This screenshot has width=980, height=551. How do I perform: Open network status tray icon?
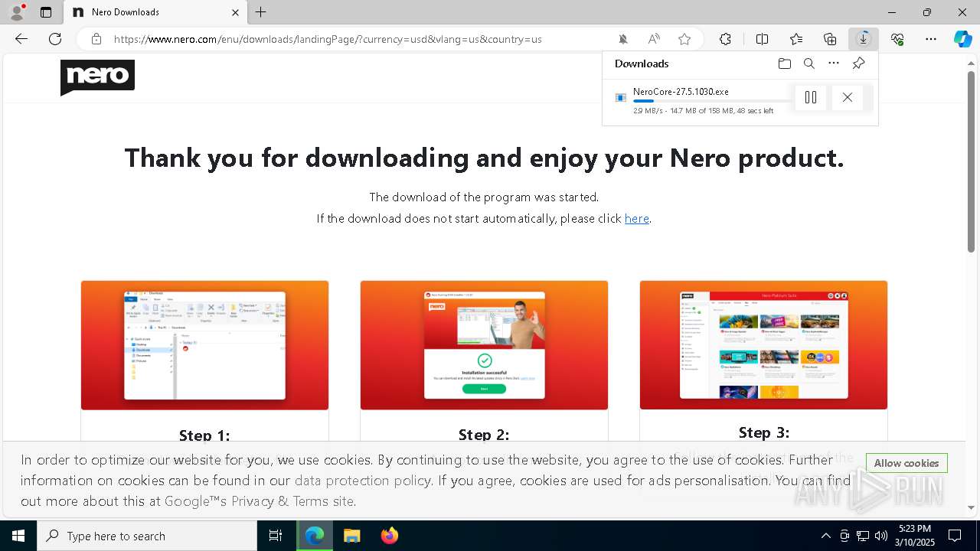[x=863, y=536]
